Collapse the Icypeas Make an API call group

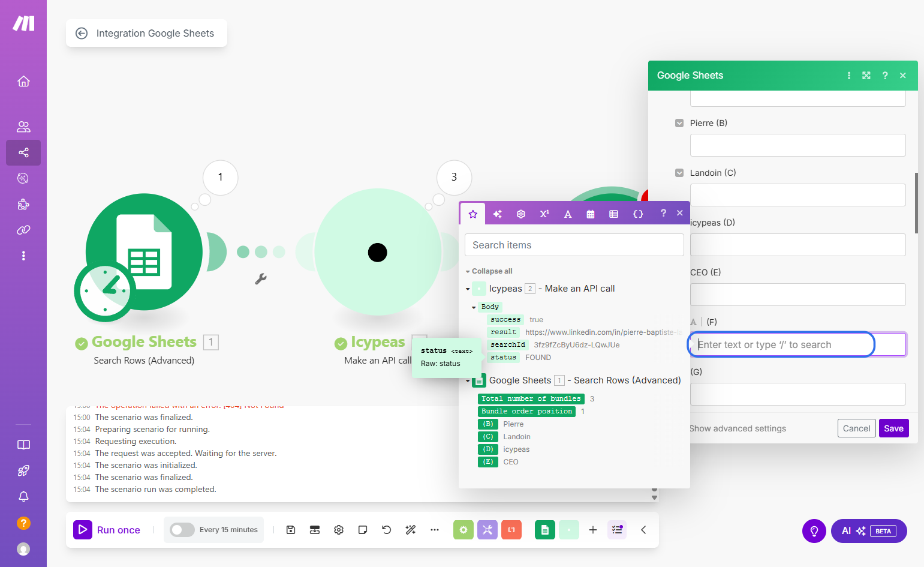click(x=468, y=289)
